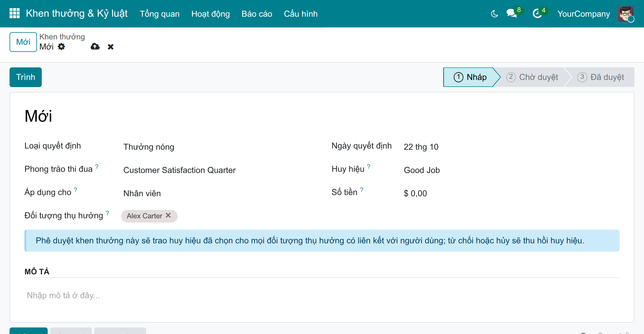
Task: Click the Mới new record button
Action: [x=23, y=42]
